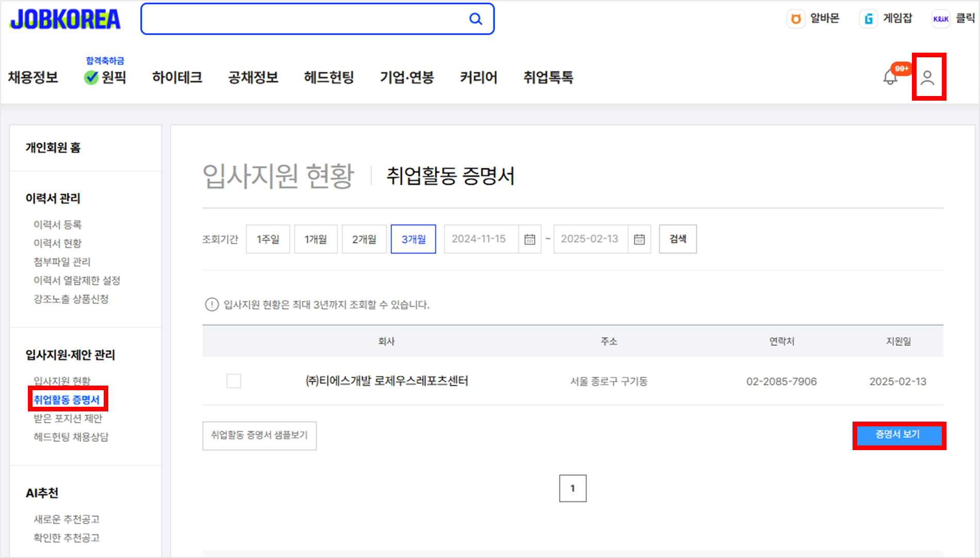This screenshot has width=980, height=558.
Task: Open 알바몬 via its orange icon
Action: 796,18
